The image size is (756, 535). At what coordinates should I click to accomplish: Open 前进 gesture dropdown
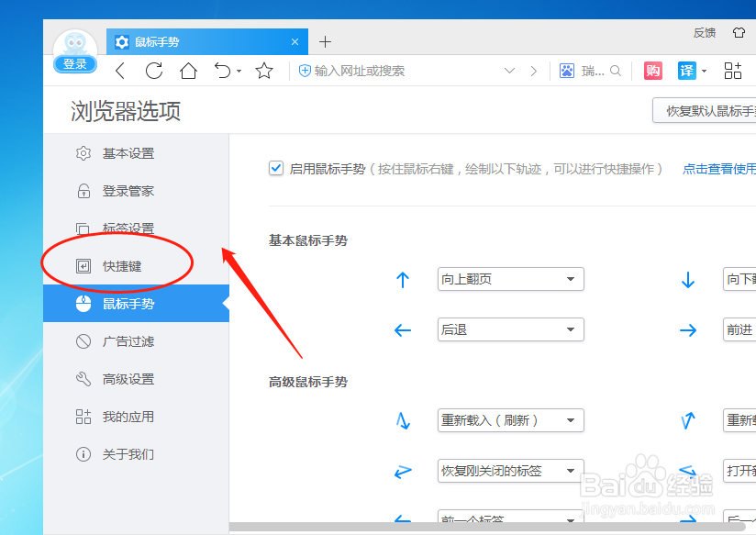pyautogui.click(x=739, y=329)
